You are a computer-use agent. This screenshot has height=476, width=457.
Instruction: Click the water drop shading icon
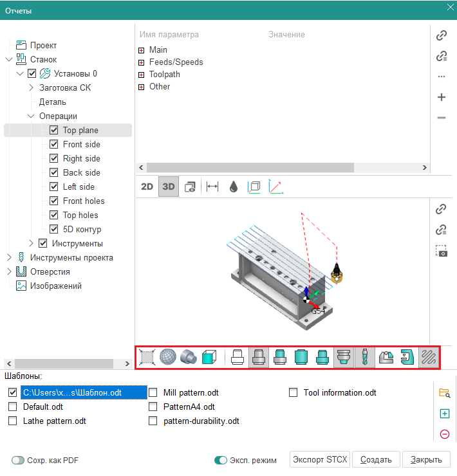point(233,187)
